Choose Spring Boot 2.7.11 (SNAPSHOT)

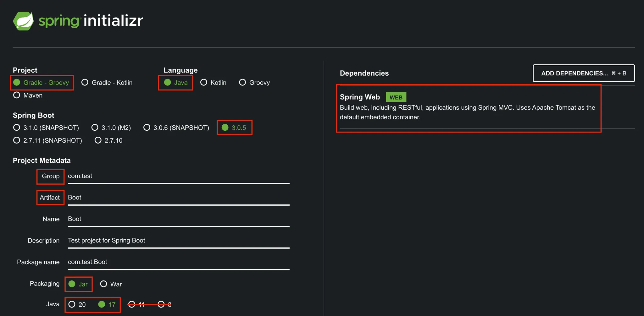[x=48, y=140]
